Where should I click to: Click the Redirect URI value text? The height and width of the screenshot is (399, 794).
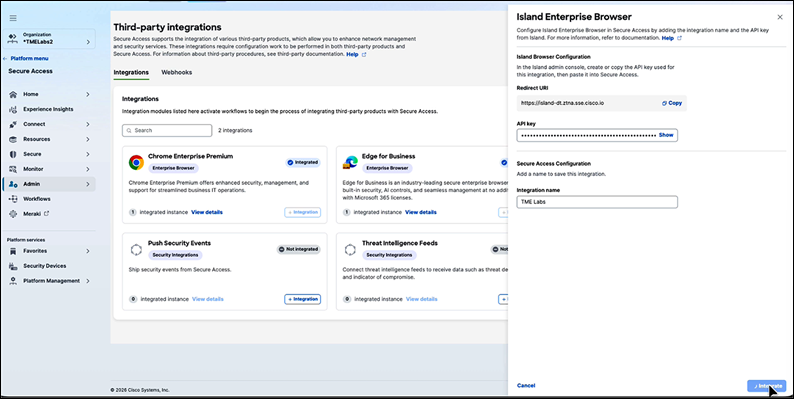[x=562, y=103]
